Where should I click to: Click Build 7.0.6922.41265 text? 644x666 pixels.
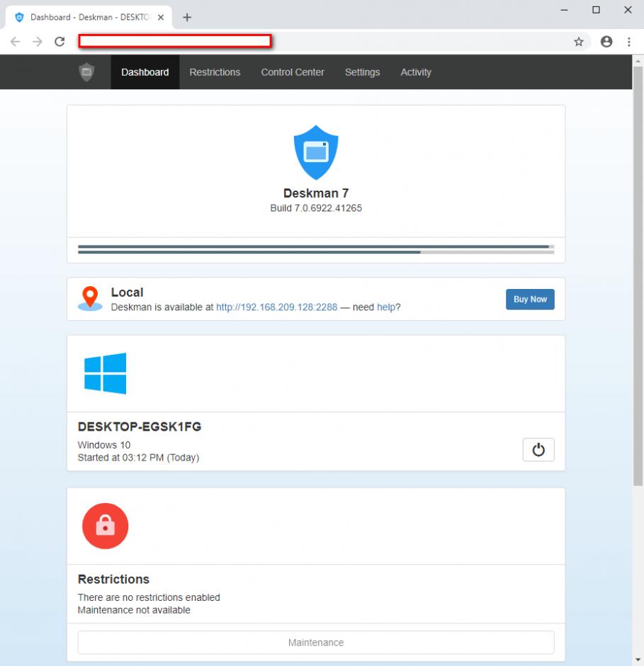[316, 208]
